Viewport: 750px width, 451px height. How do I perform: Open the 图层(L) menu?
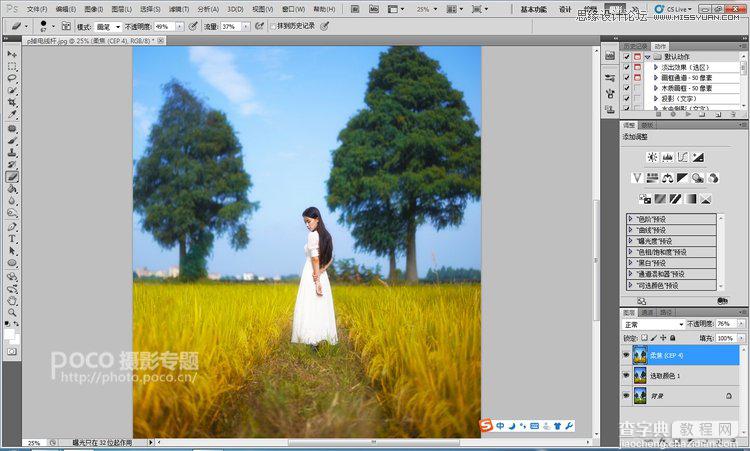[x=121, y=9]
